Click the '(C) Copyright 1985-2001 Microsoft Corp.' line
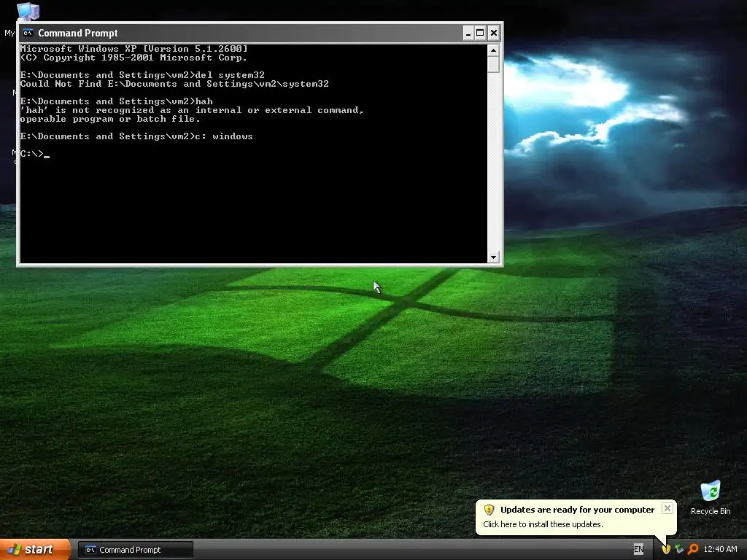747x560 pixels. (x=133, y=58)
